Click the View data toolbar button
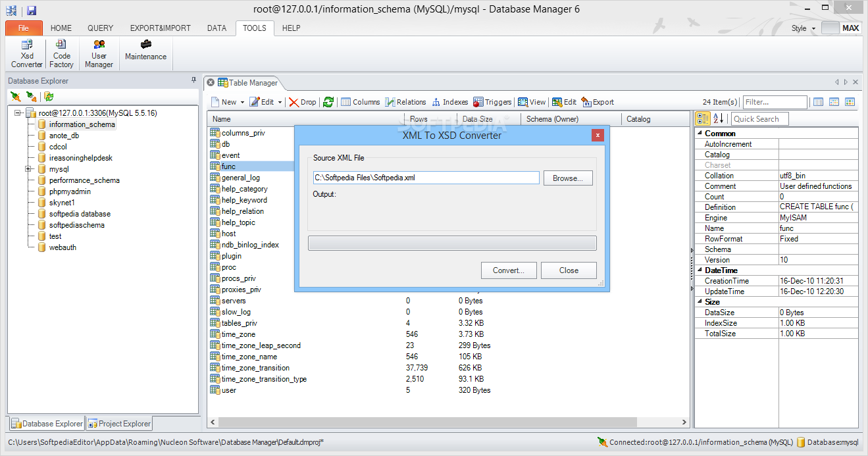This screenshot has width=868, height=456. click(532, 102)
